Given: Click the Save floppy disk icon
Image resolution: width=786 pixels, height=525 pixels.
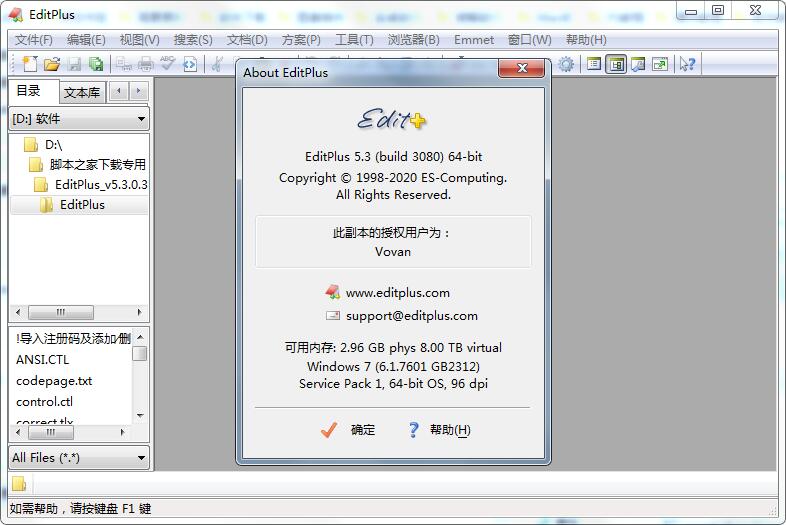Looking at the screenshot, I should tap(74, 64).
